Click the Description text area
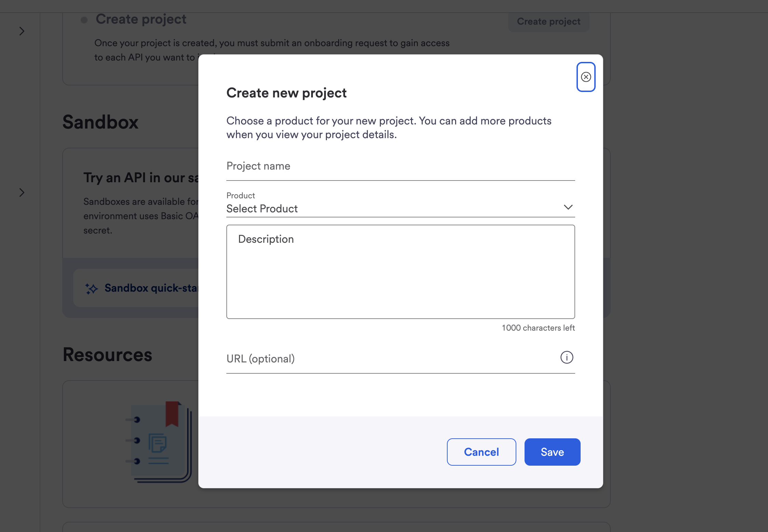This screenshot has height=532, width=768. [400, 272]
